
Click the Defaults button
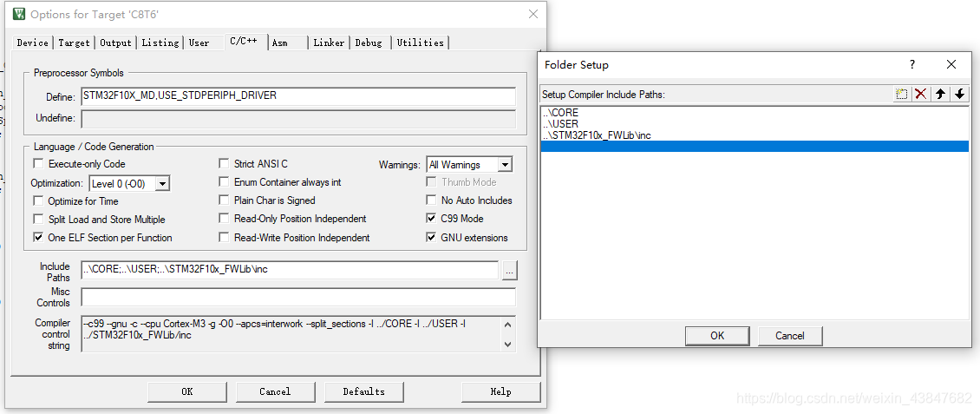(x=363, y=391)
